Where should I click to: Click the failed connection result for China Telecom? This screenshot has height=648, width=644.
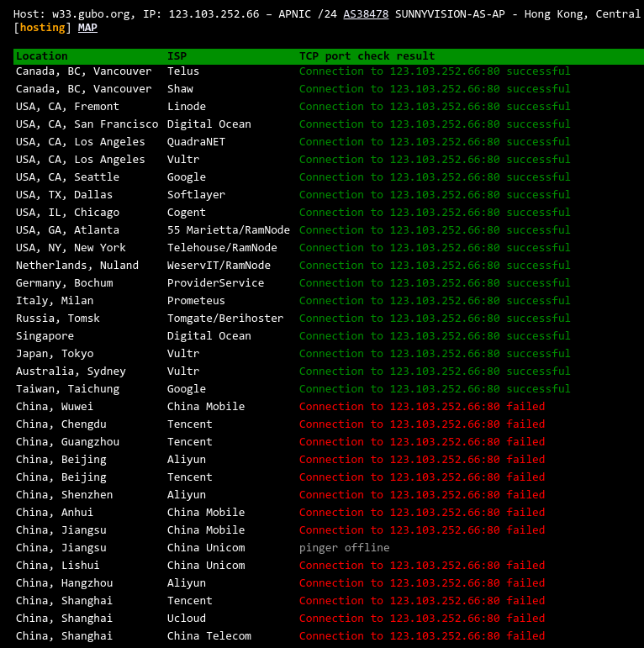(x=422, y=636)
